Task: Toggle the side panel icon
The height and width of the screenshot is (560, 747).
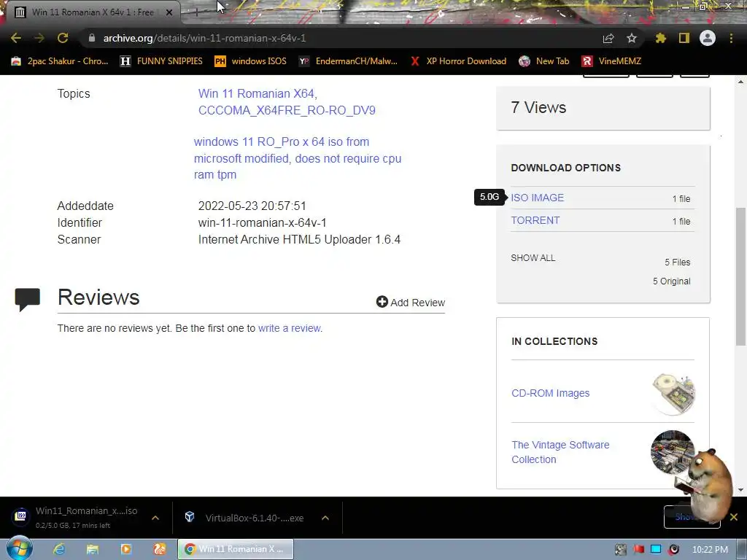Action: 684,38
